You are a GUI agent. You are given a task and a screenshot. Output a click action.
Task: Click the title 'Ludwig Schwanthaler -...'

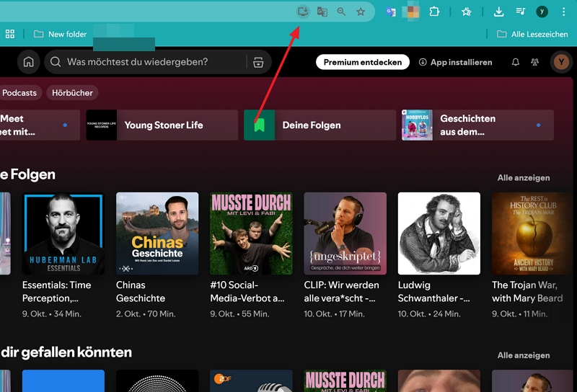(434, 292)
